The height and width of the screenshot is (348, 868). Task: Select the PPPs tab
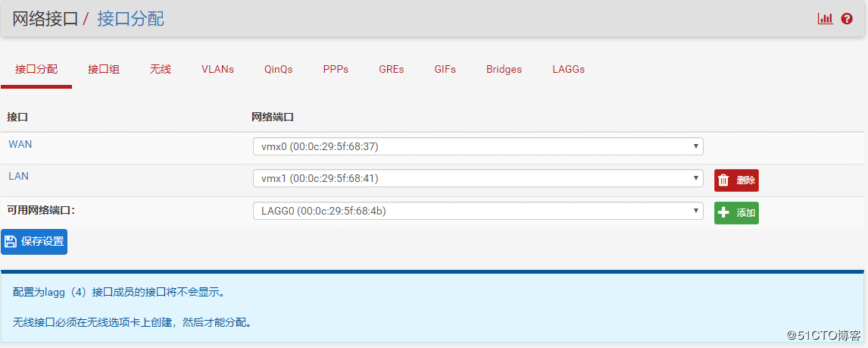point(336,69)
